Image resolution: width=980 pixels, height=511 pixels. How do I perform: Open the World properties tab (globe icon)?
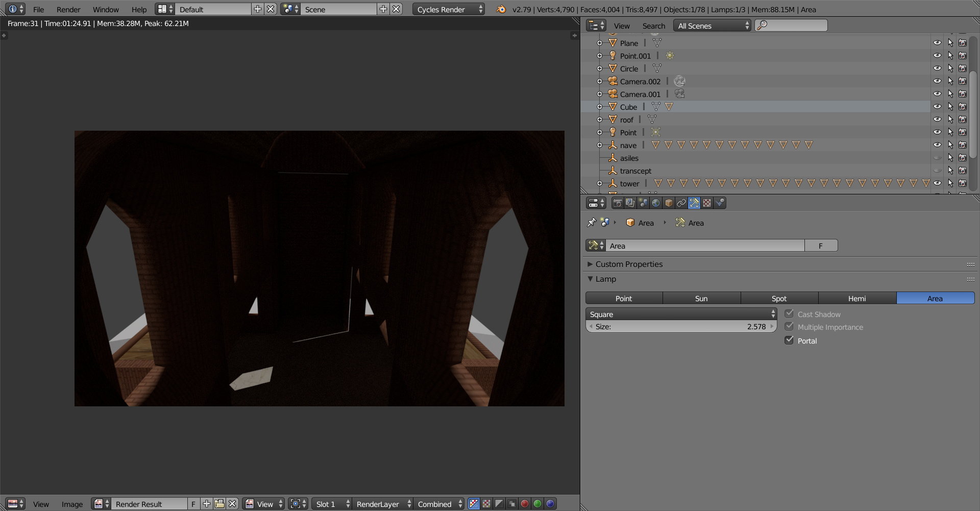pos(656,203)
